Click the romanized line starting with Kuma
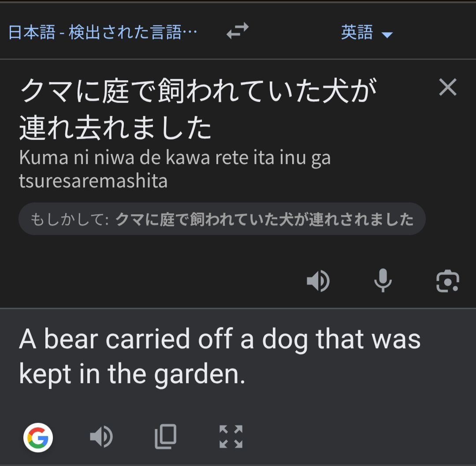Image resolution: width=476 pixels, height=466 pixels. coord(175,158)
